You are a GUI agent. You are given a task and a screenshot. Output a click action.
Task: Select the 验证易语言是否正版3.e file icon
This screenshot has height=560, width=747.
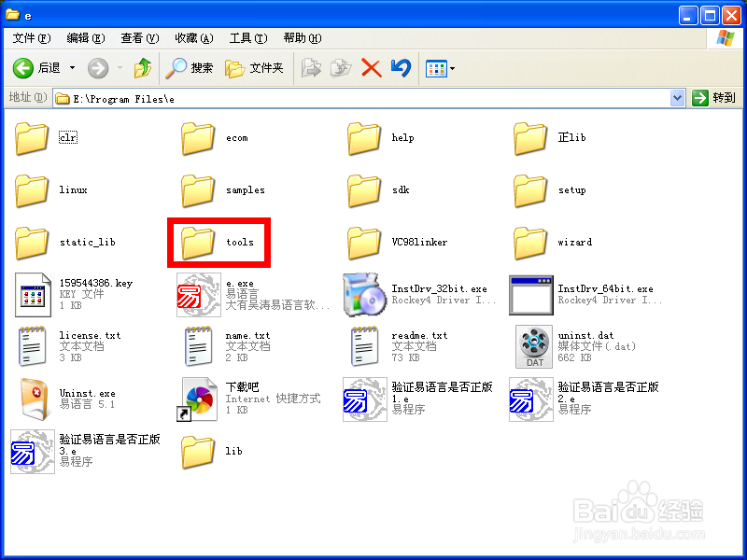33,452
